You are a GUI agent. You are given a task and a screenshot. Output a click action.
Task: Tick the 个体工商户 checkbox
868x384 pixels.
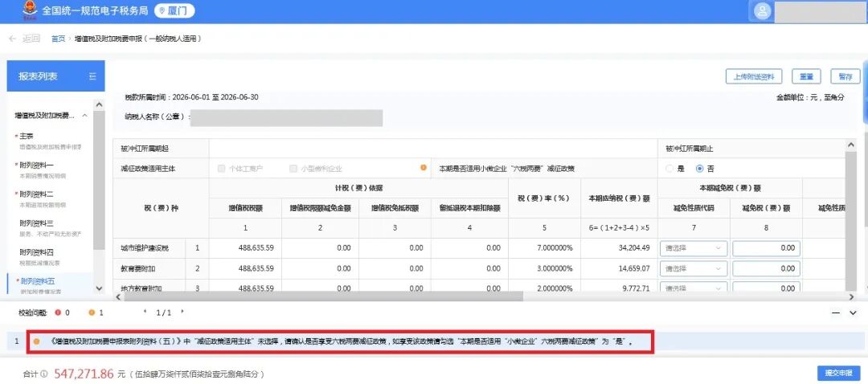[222, 169]
